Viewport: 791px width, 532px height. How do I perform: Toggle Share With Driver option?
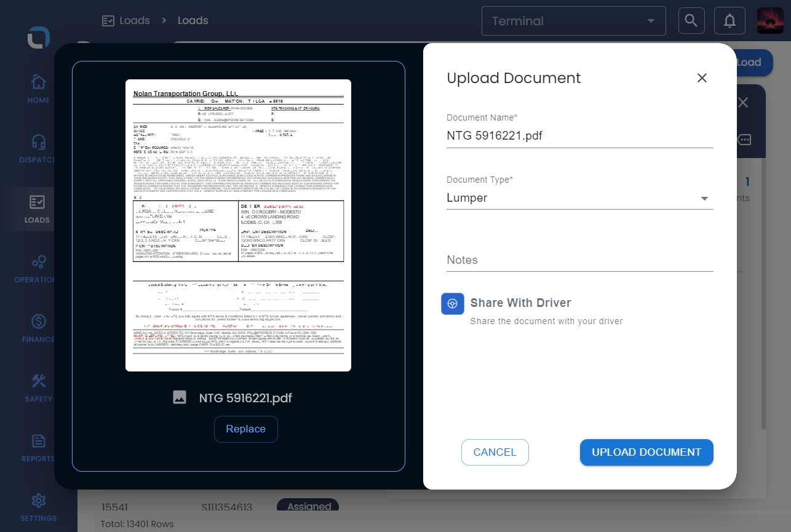coord(452,303)
